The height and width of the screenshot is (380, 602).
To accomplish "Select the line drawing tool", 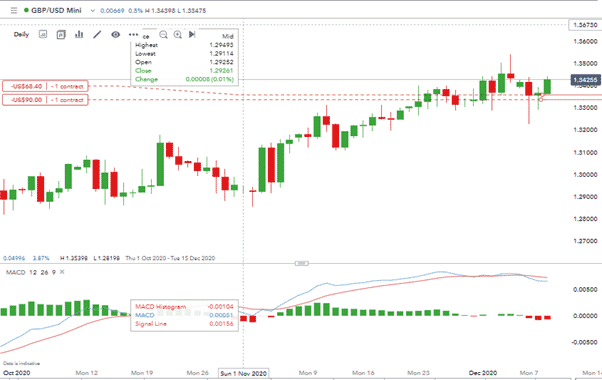I will pos(97,35).
